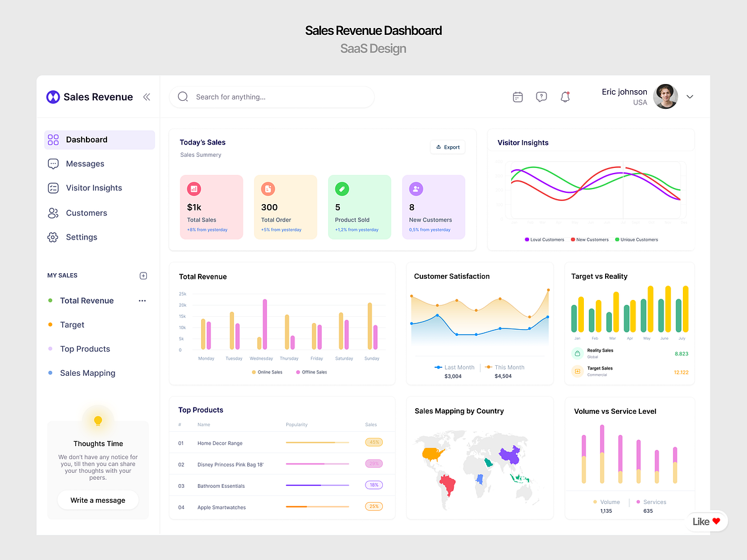Click the Disney Princess Pink Bag popularity bar
The image size is (747, 560).
317,464
